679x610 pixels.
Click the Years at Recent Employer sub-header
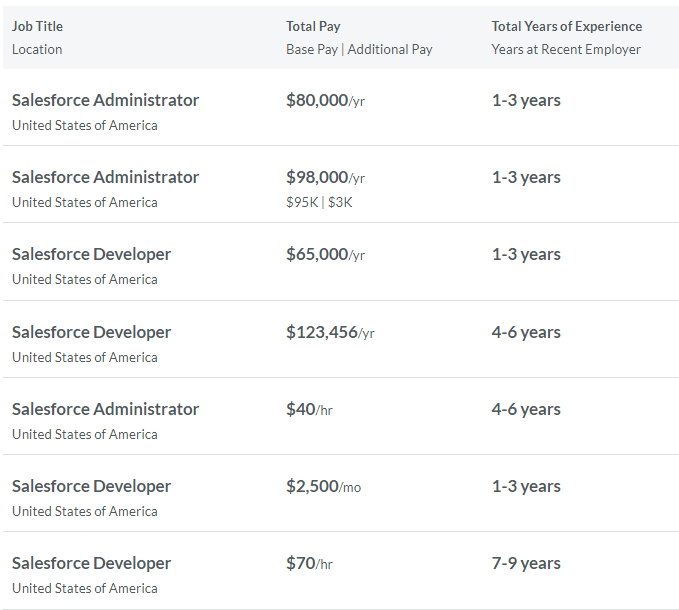(x=566, y=49)
